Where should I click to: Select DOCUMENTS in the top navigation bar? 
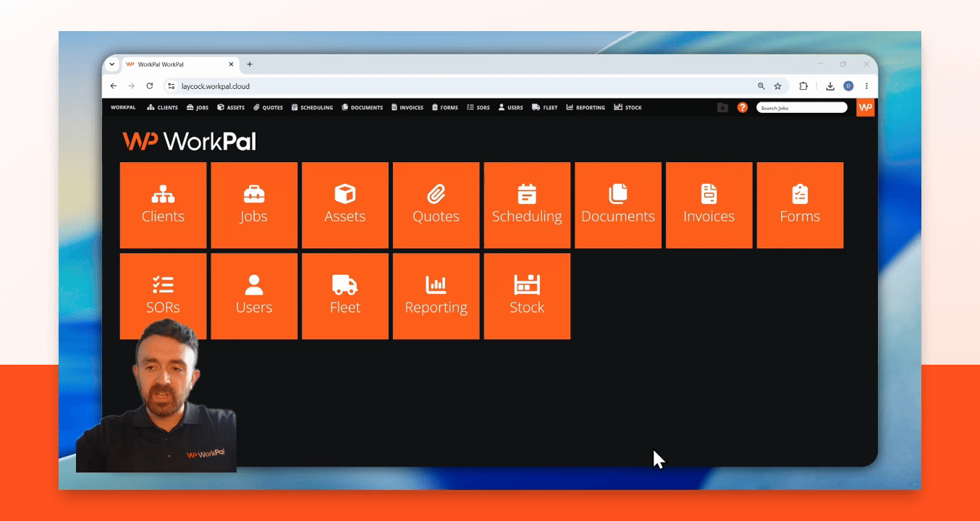(x=362, y=108)
